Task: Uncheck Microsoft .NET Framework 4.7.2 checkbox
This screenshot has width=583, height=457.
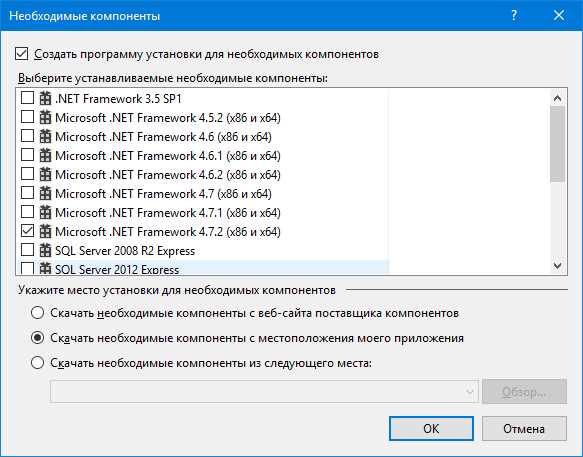Action: click(27, 231)
